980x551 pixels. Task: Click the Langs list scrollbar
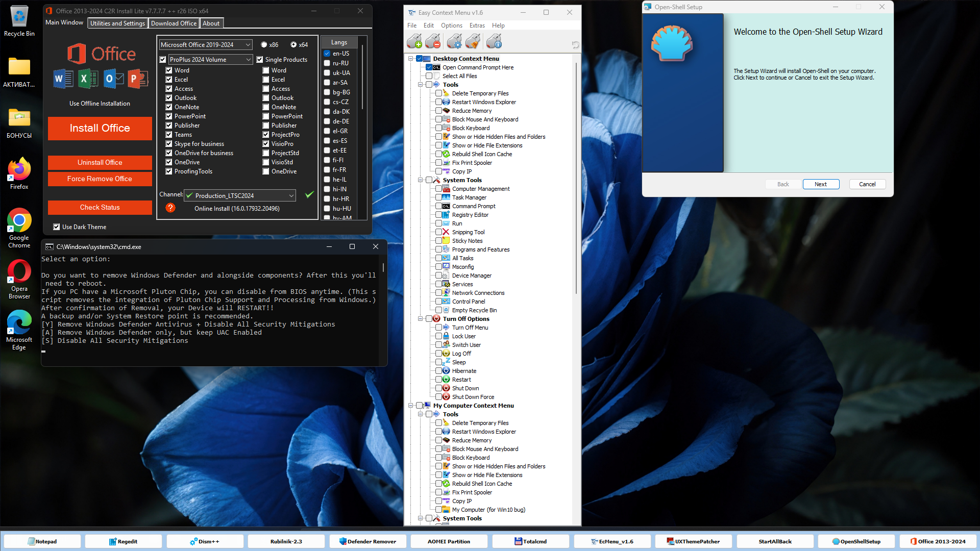(x=362, y=77)
